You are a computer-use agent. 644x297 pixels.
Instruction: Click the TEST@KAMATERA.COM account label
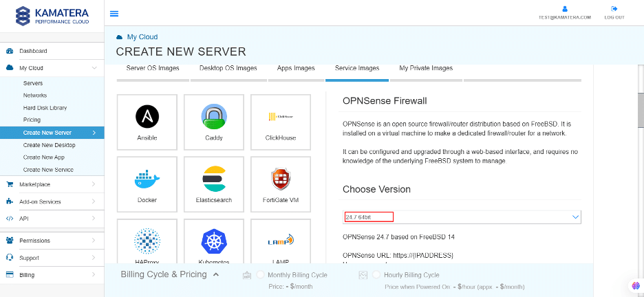point(565,18)
